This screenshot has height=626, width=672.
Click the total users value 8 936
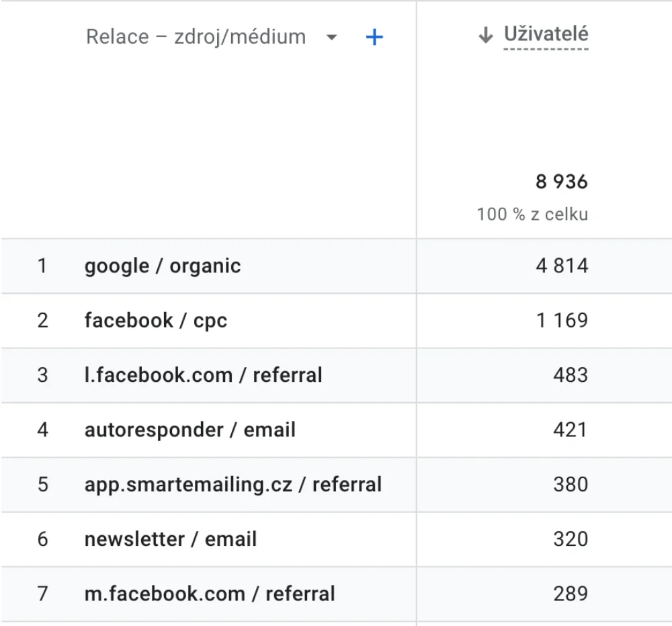(x=561, y=182)
